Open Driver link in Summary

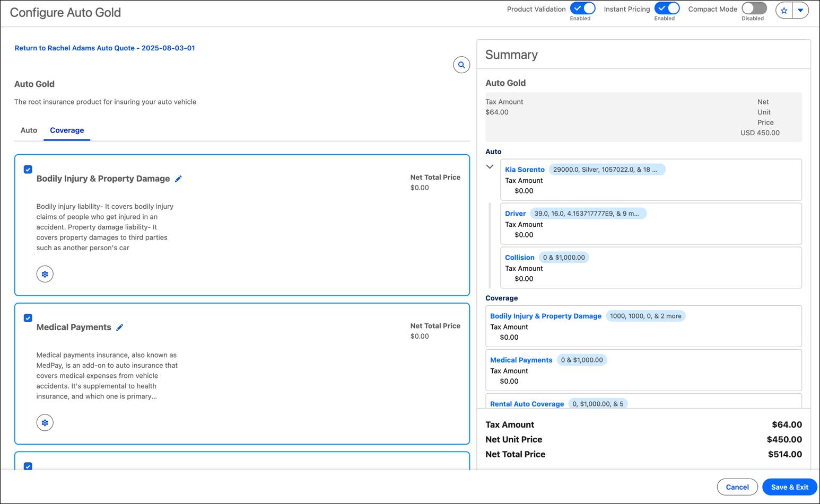(x=515, y=214)
